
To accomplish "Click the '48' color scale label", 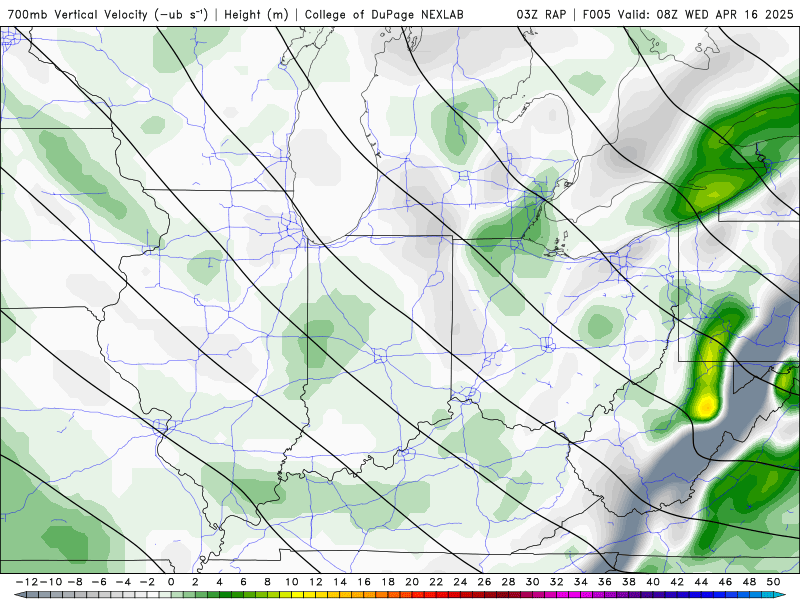I will coord(749,582).
